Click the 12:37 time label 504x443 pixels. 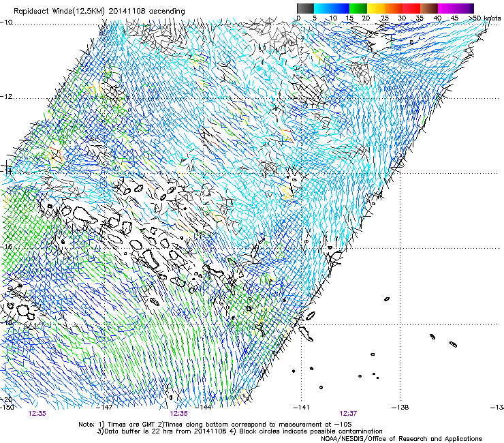348,414
